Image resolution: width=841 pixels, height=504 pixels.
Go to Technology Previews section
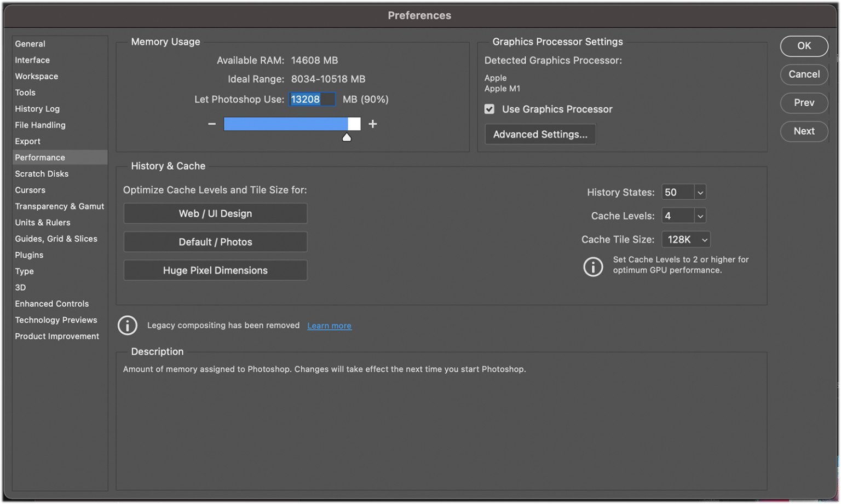coord(56,320)
